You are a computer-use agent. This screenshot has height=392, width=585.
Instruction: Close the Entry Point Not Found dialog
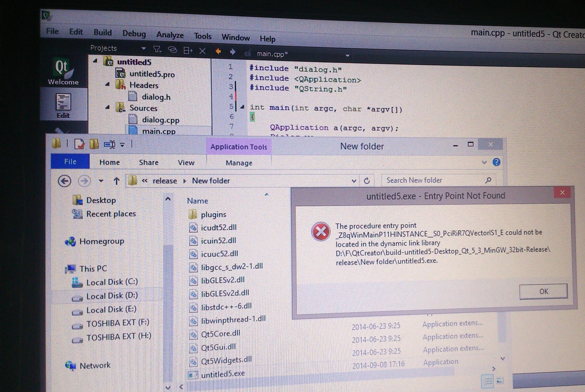coord(562,192)
